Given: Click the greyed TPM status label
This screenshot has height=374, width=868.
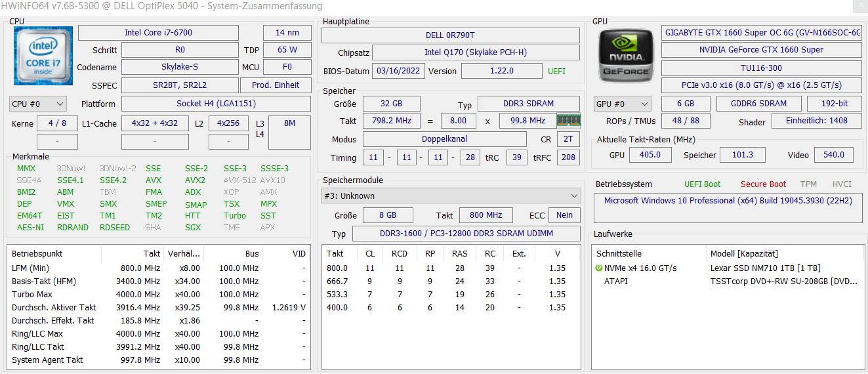Looking at the screenshot, I should coord(808,184).
